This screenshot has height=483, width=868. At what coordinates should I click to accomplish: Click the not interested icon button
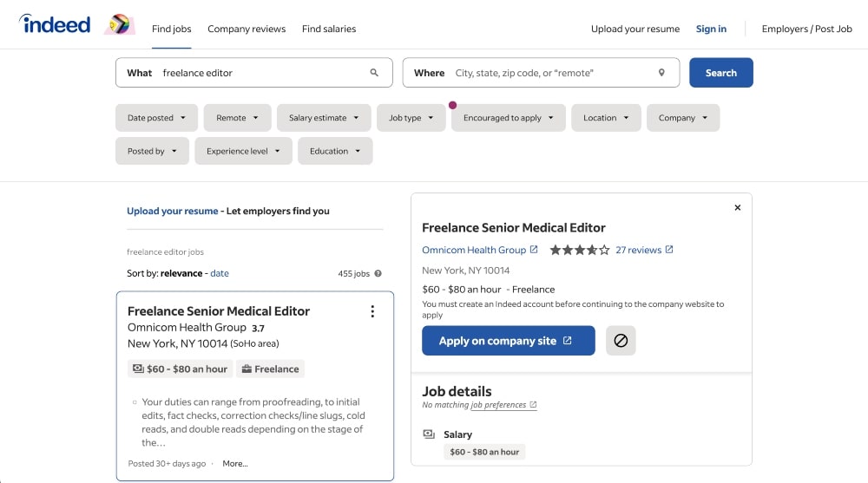pos(621,341)
